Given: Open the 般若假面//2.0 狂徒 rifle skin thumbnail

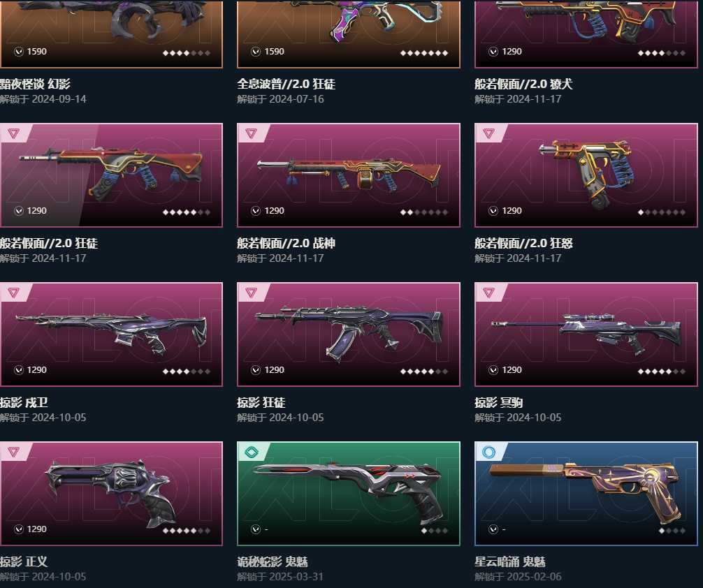Looking at the screenshot, I should click(x=111, y=175).
